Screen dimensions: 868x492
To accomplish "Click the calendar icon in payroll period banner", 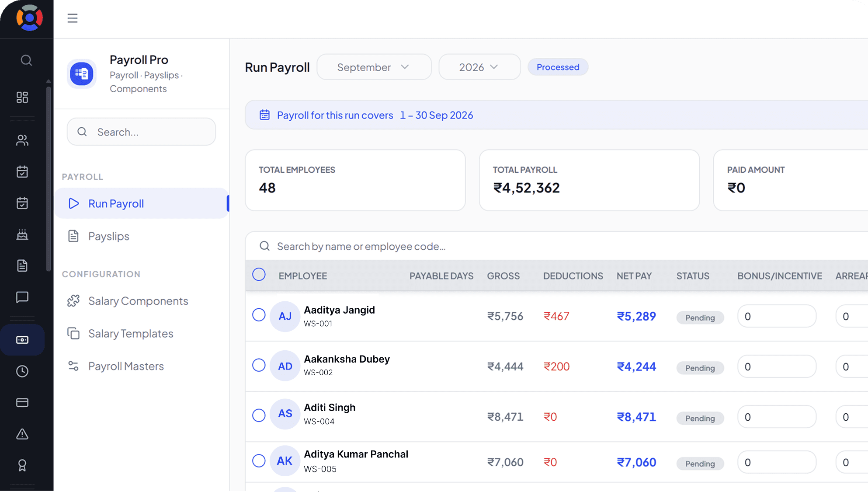I will pyautogui.click(x=264, y=115).
